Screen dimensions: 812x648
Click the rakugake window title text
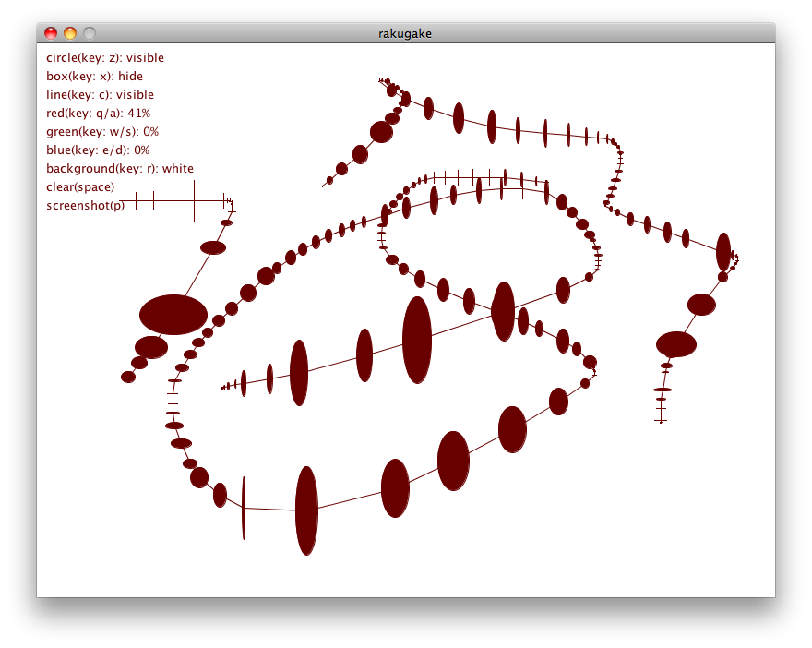(405, 33)
